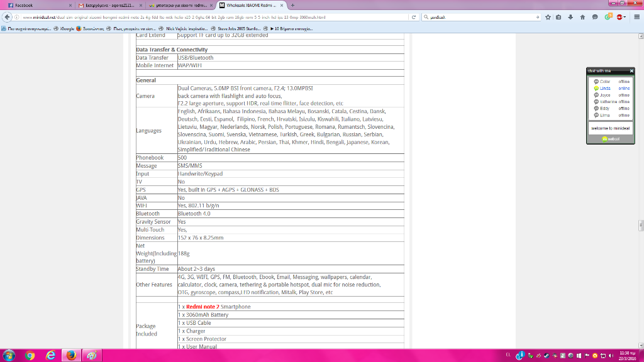This screenshot has width=644, height=362.
Task: Launch Google Chrome from the taskbar
Action: coord(30,356)
